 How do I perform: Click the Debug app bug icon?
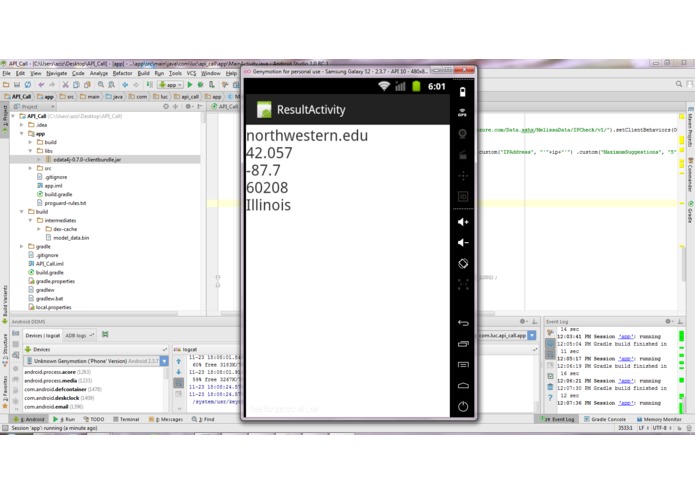[200, 84]
